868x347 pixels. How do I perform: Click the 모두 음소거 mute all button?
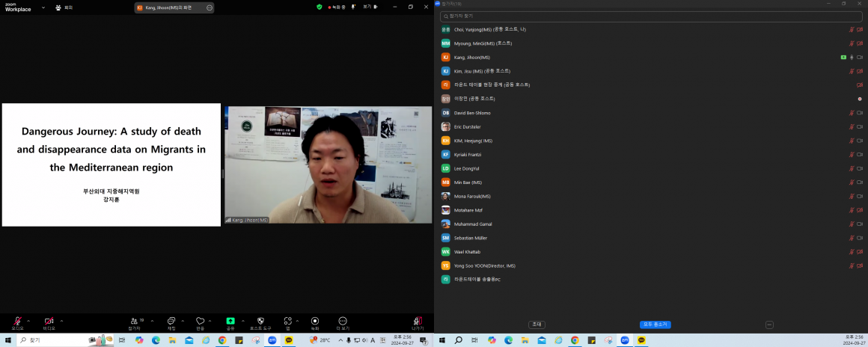655,325
